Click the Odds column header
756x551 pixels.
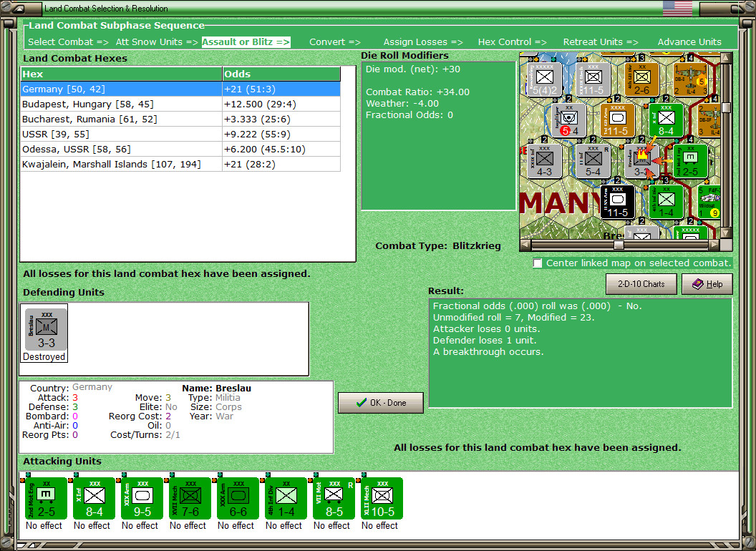[x=281, y=74]
